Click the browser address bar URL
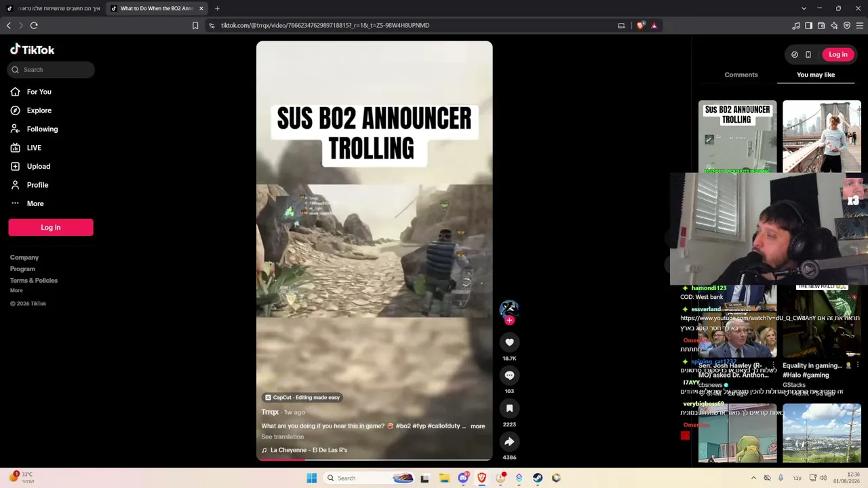Screen dimensions: 868x488 point(325,26)
